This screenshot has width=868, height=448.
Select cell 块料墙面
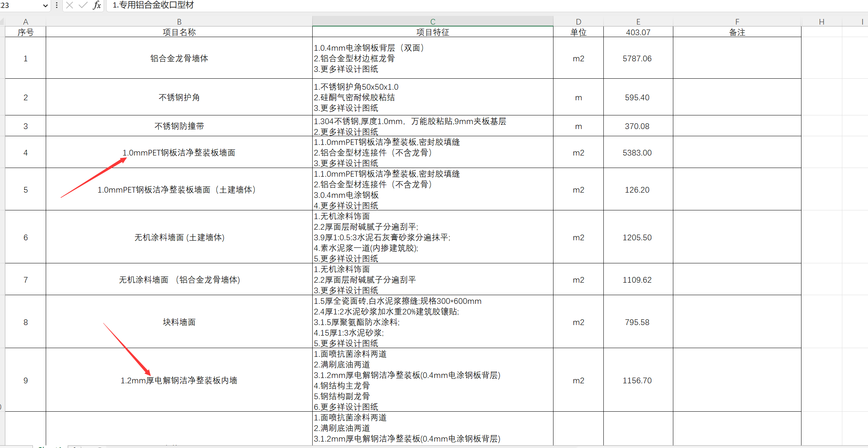179,322
